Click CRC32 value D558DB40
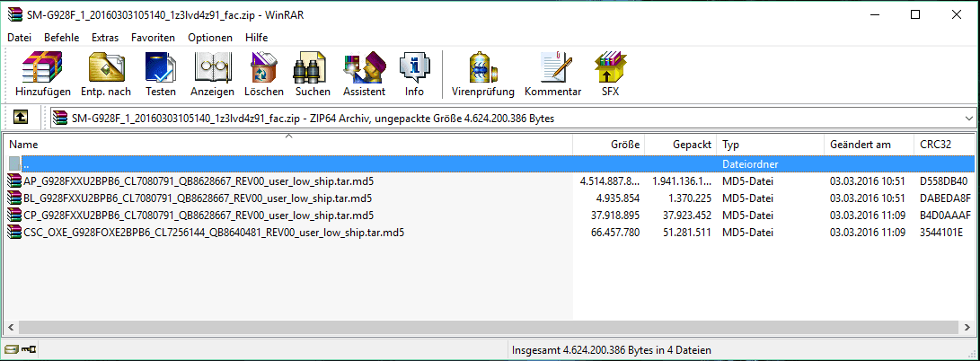The height and width of the screenshot is (361, 980). pos(944,181)
